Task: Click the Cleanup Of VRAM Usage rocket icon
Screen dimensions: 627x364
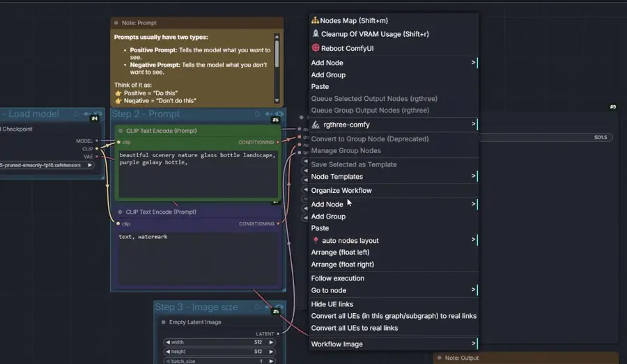Action: point(316,33)
